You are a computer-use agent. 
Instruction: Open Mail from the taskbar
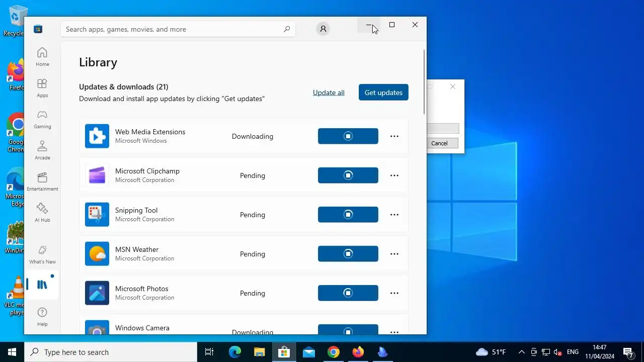pos(309,352)
